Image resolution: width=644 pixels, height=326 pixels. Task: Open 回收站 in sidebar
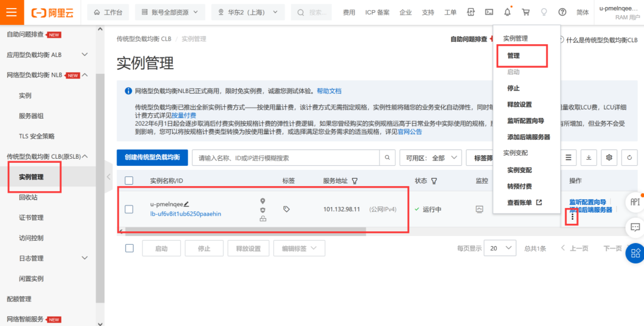point(28,197)
